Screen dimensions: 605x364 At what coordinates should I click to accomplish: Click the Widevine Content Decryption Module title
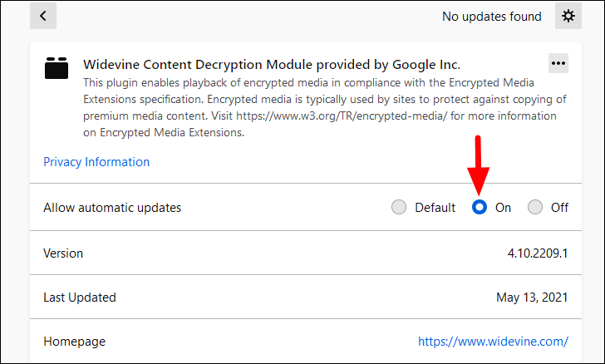point(272,65)
